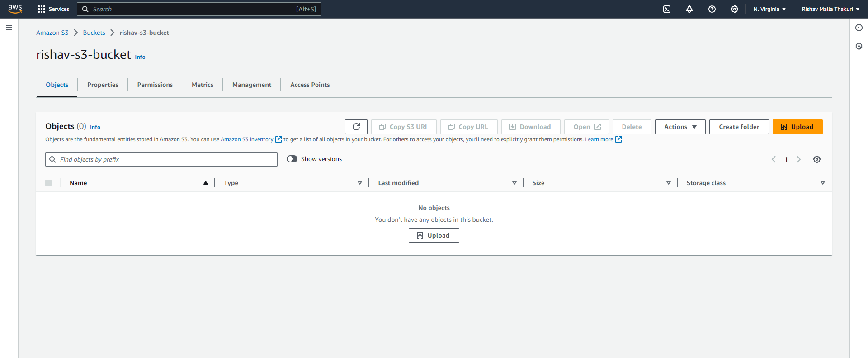Screen dimensions: 868x358
Task: Open the N. Virginia region dropdown
Action: (769, 9)
